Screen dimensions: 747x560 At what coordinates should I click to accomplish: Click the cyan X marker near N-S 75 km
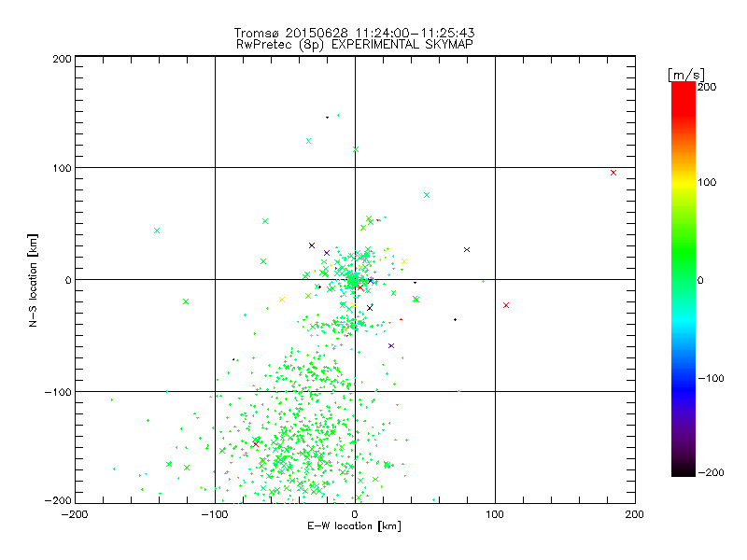(x=427, y=195)
